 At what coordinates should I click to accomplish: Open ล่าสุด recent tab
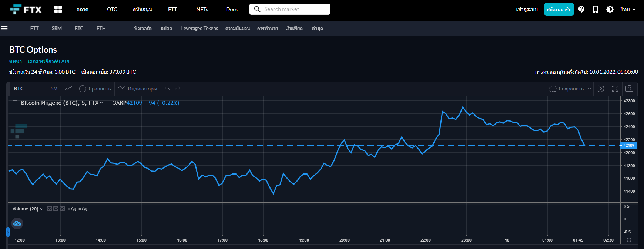(318, 28)
